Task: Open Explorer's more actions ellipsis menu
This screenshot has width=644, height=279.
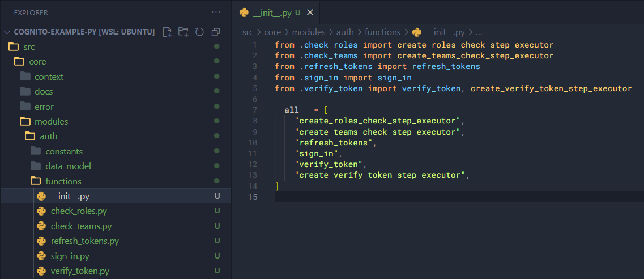Action: click(216, 12)
